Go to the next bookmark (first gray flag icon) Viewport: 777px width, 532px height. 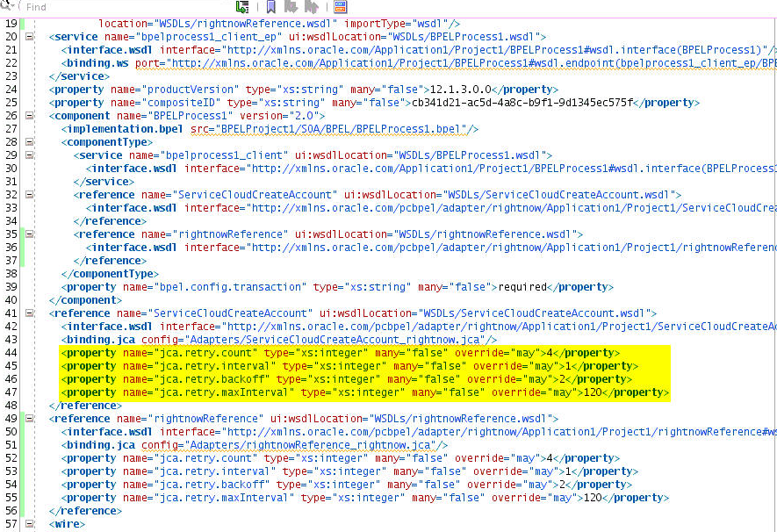point(291,6)
